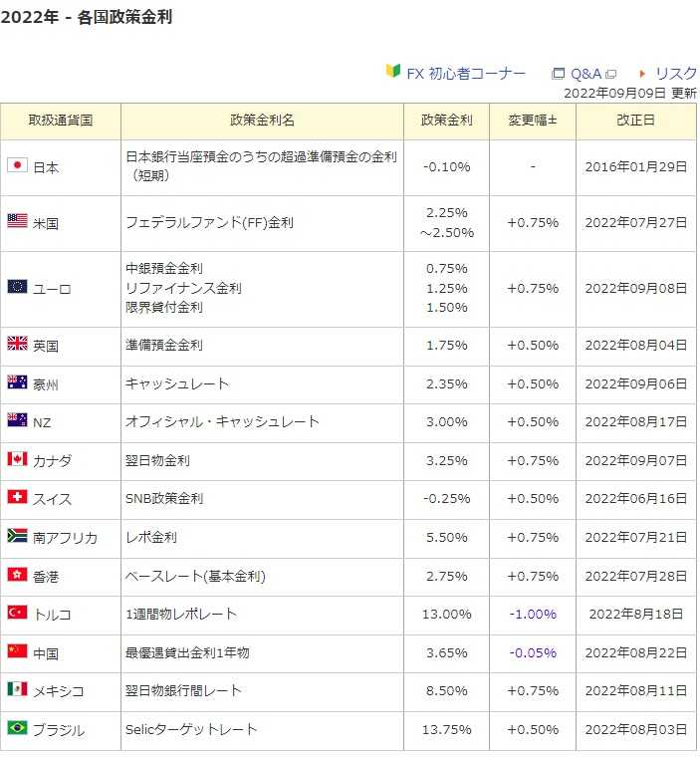Click the Japan flag icon
This screenshot has height=757, width=700.
pyautogui.click(x=17, y=166)
